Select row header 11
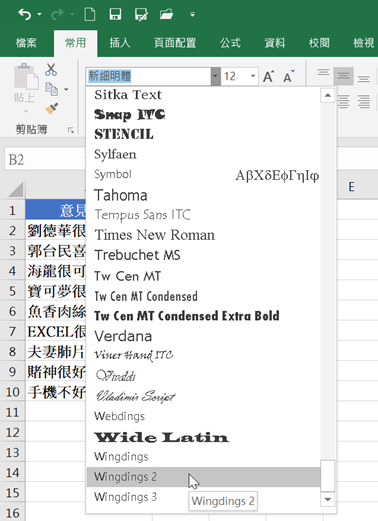The width and height of the screenshot is (378, 521). click(12, 412)
